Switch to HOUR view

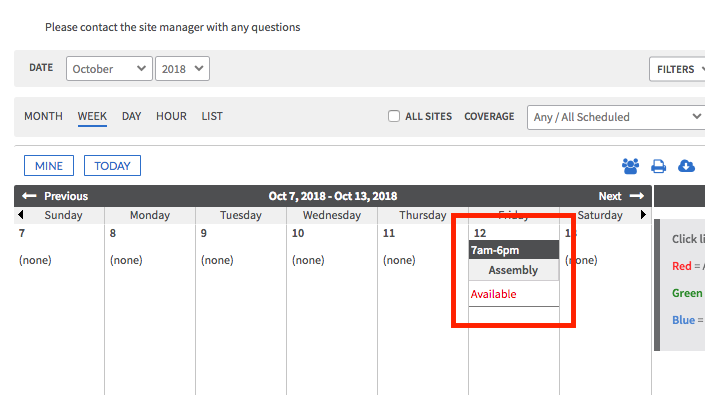click(171, 116)
